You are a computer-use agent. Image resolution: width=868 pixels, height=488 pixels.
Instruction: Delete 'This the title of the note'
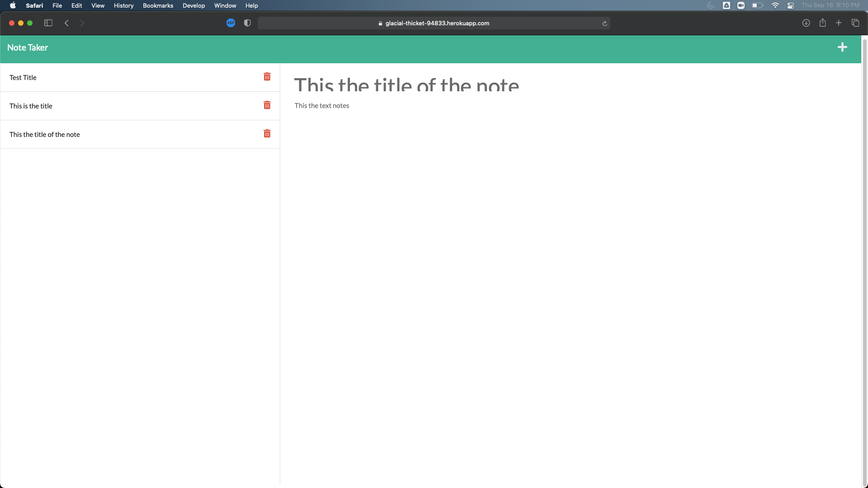click(267, 133)
